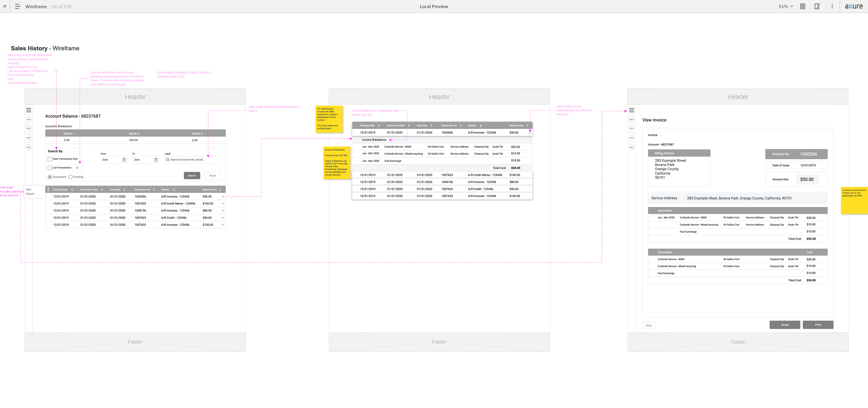Close the Axure preview with the X icon
Viewport: 868px width, 408px height.
(x=5, y=6)
